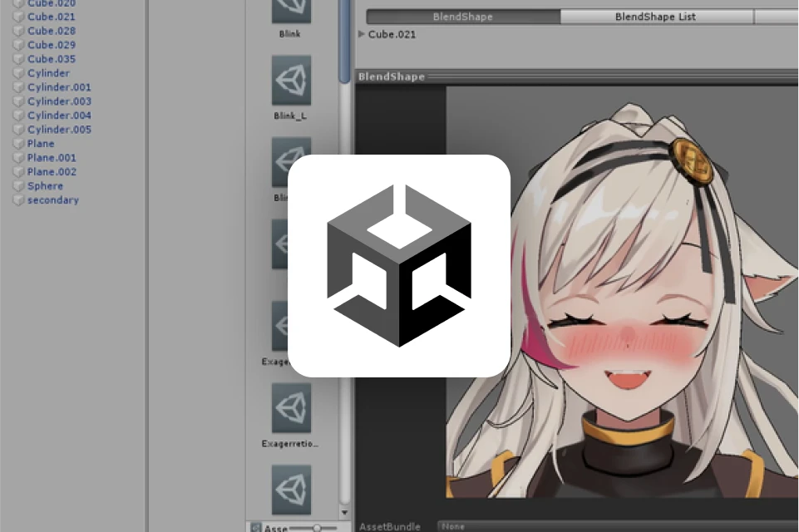Switch to the BlendShape List tab
The height and width of the screenshot is (532, 799).
tap(656, 17)
